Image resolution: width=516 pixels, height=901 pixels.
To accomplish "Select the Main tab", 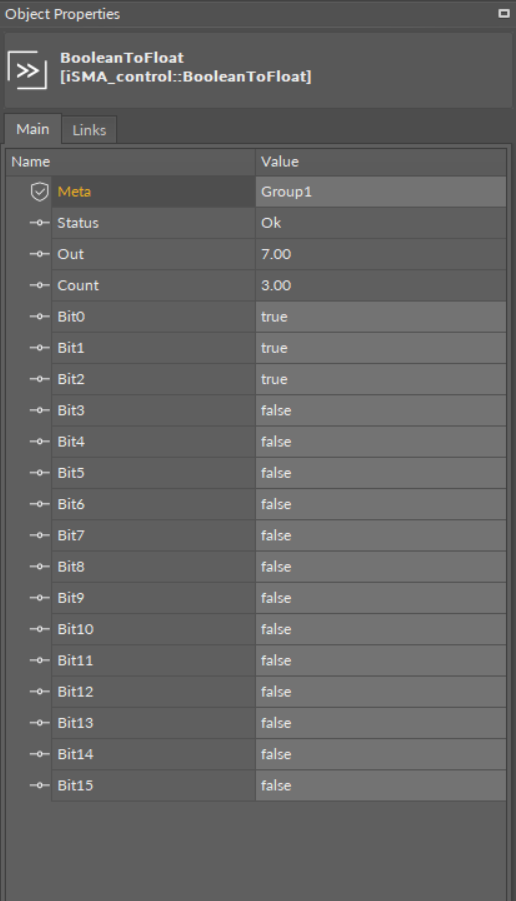I will 33,129.
